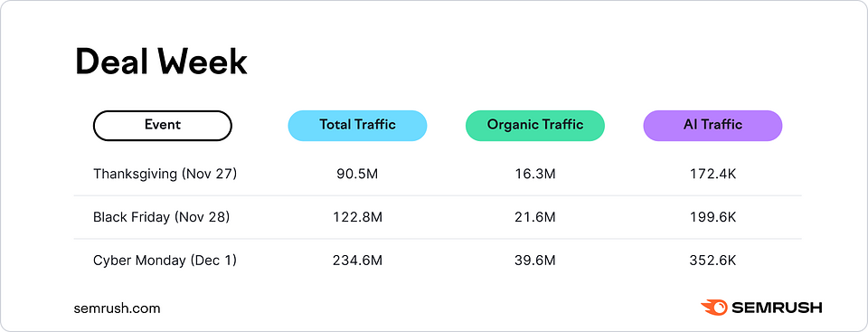Click the Deal Week title heading
The image size is (868, 332).
tap(161, 62)
